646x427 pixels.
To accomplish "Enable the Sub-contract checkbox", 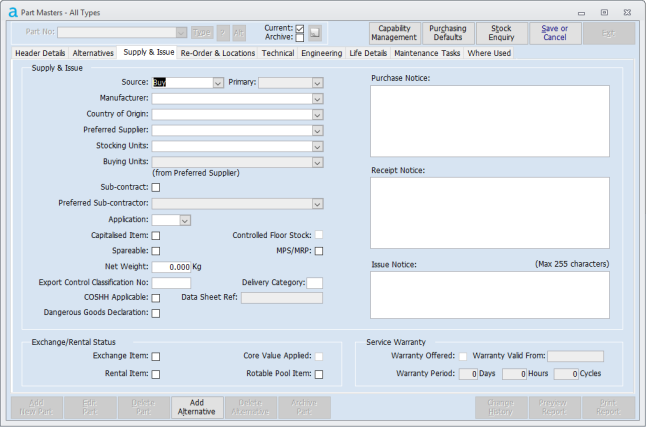I will tap(156, 187).
